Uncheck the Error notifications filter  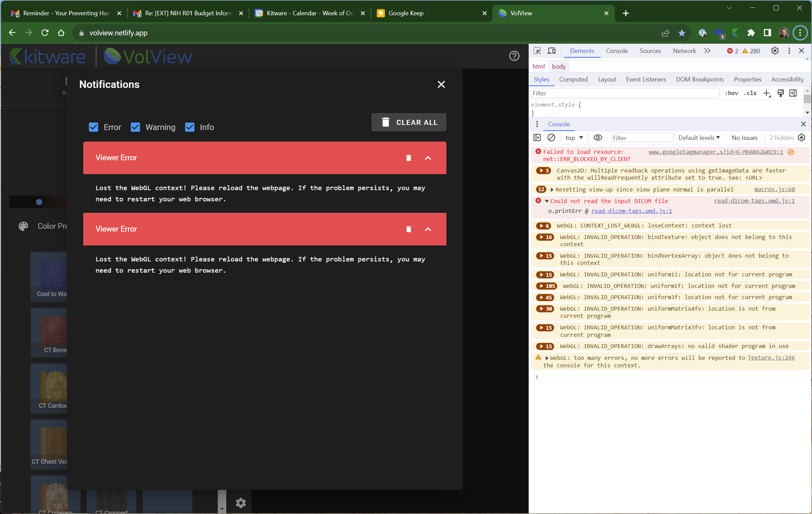click(x=93, y=127)
